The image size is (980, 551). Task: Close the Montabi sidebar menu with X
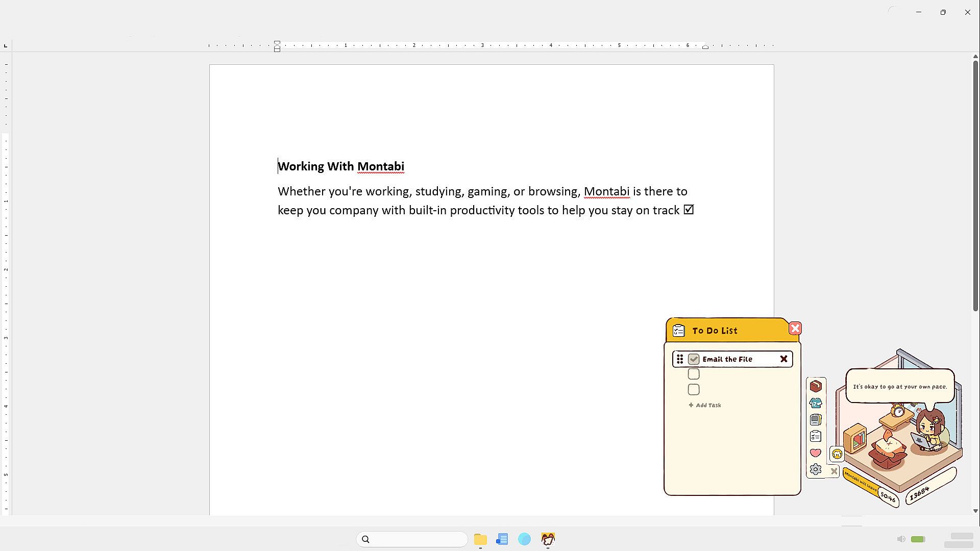(834, 471)
